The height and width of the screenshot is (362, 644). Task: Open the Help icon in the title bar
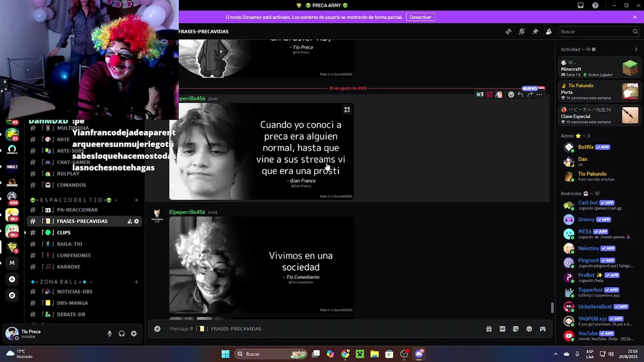(x=595, y=6)
